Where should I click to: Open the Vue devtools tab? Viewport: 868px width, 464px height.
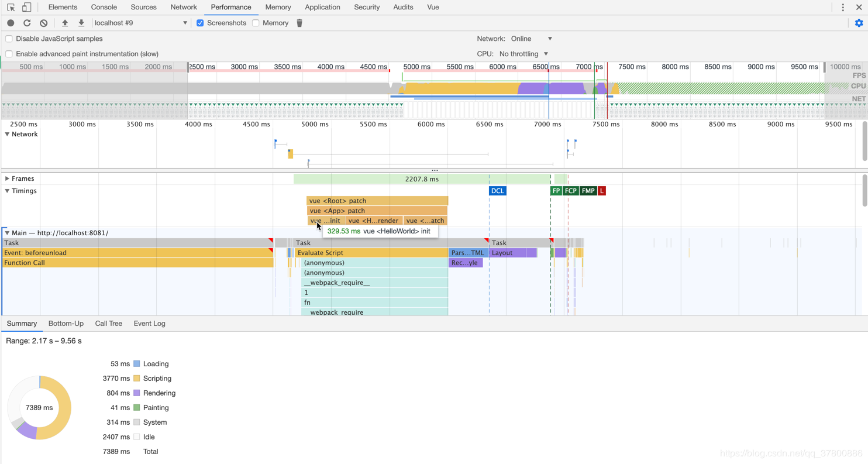click(x=433, y=7)
